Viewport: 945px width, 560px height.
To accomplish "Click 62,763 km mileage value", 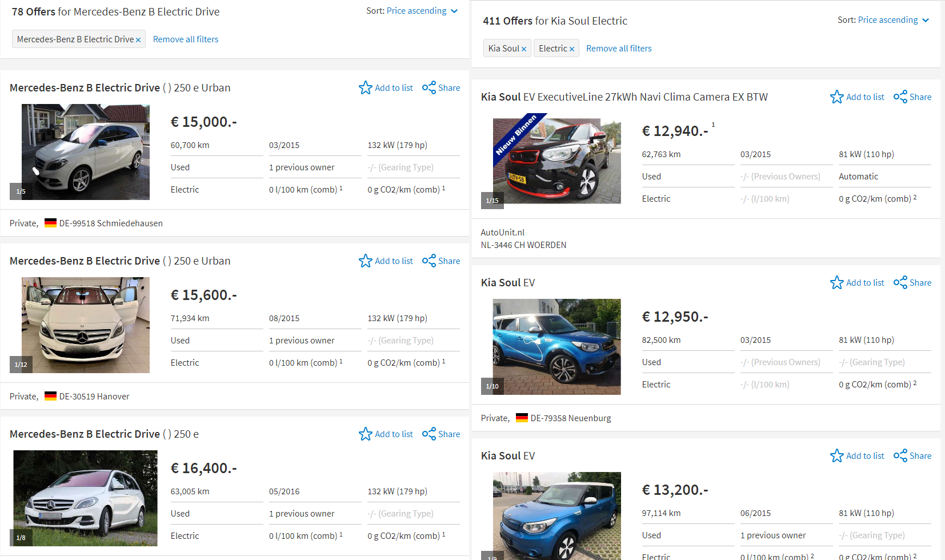I will click(662, 154).
